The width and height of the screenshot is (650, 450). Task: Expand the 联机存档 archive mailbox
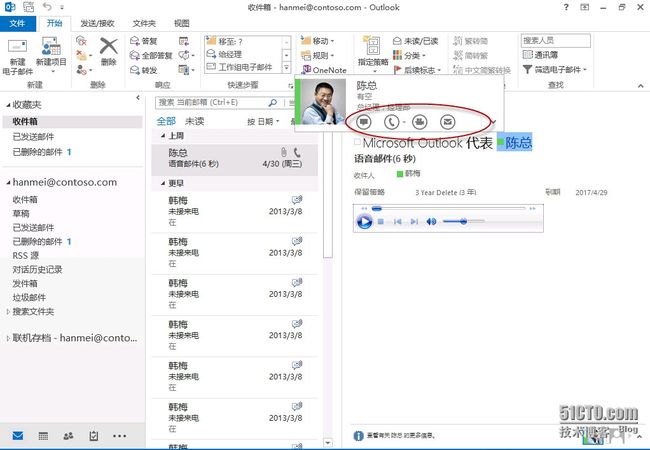pyautogui.click(x=8, y=338)
